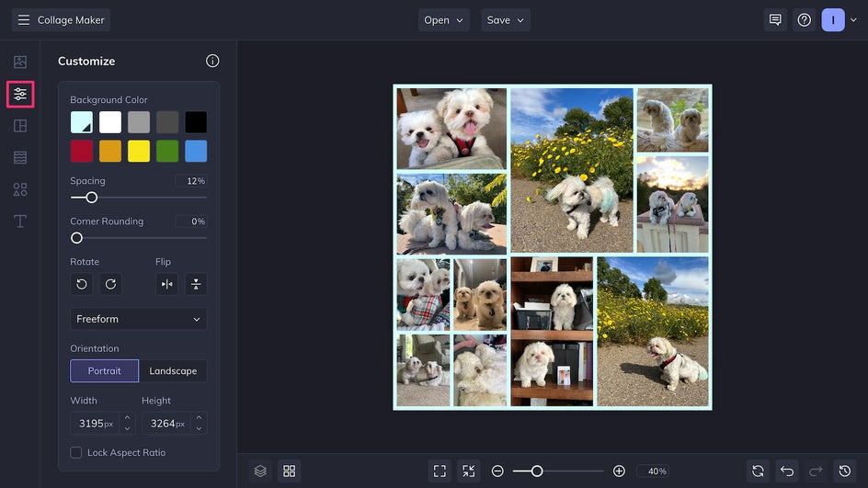Open the layers panel icon
The width and height of the screenshot is (868, 488).
tap(260, 471)
